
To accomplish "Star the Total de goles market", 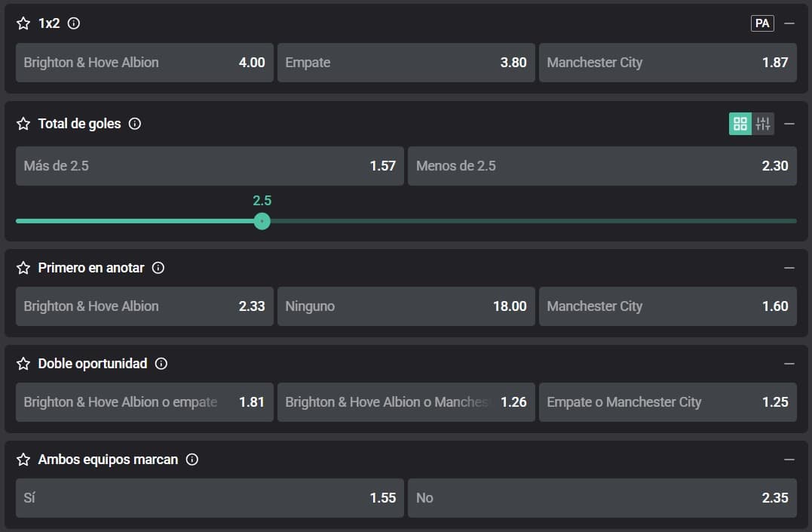I will (x=23, y=124).
